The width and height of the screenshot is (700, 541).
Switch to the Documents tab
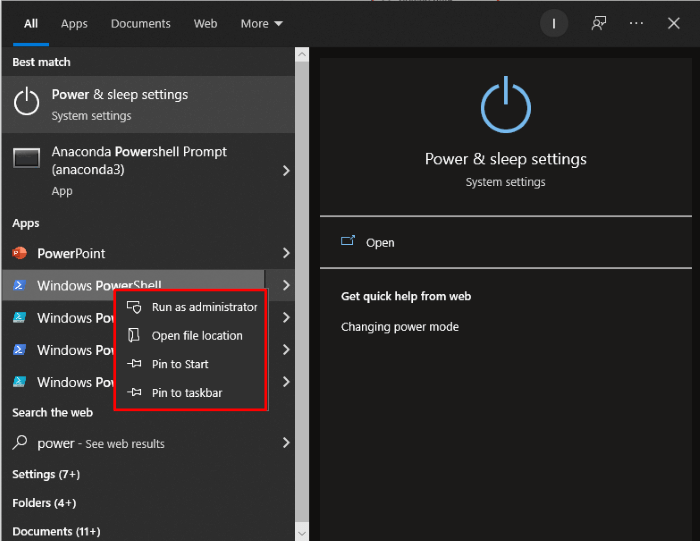(141, 24)
